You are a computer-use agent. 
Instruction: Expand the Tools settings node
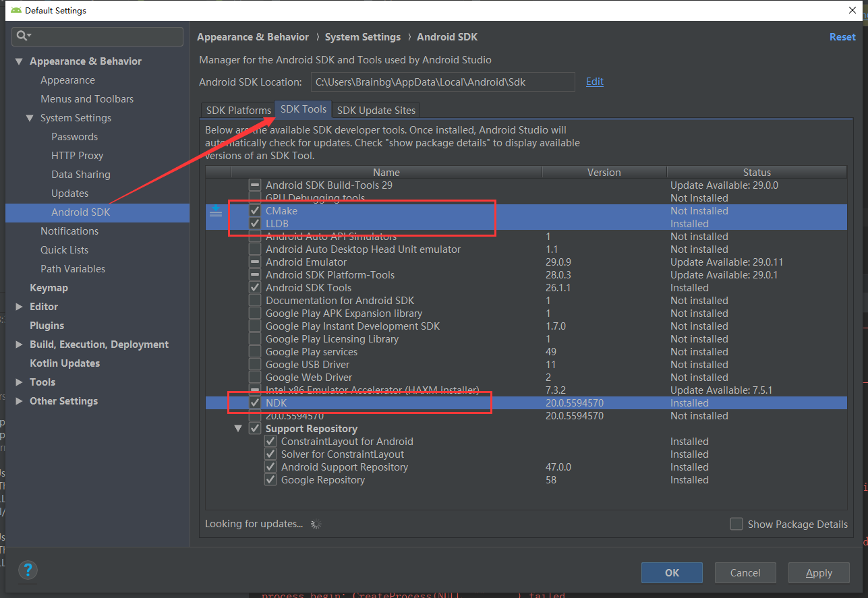19,382
